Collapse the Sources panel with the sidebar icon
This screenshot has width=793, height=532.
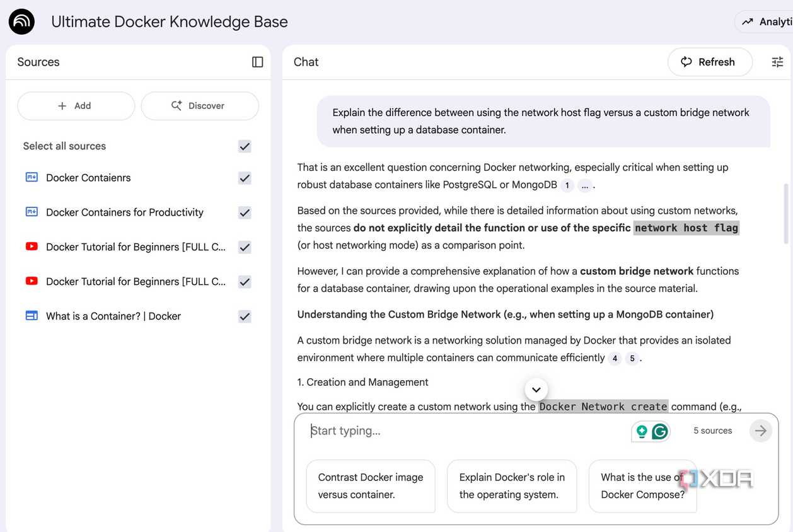257,62
